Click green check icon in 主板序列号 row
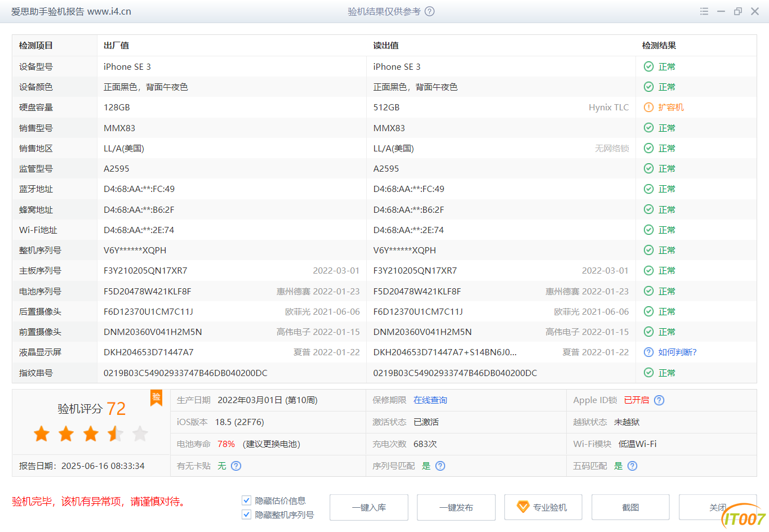 (648, 270)
